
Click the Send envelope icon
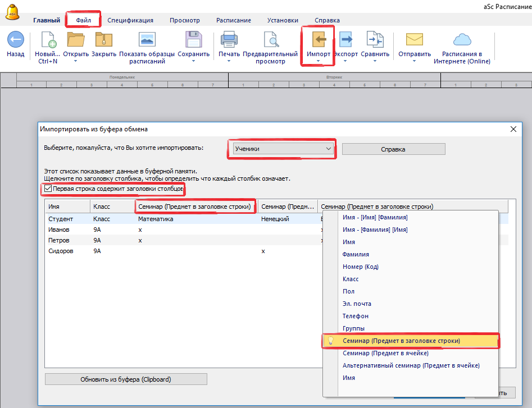(414, 40)
